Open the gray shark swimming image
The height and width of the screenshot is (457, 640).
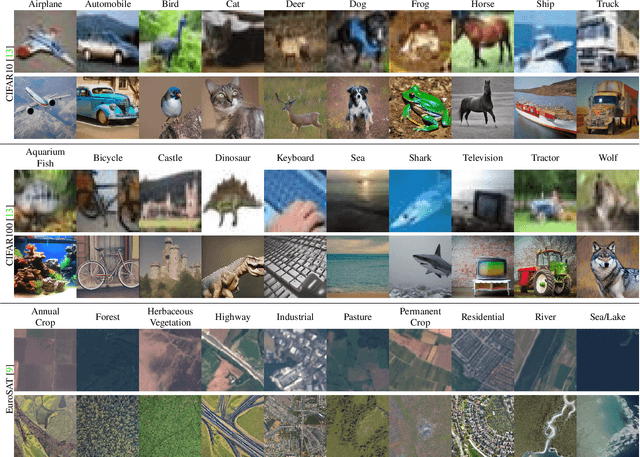tap(420, 266)
